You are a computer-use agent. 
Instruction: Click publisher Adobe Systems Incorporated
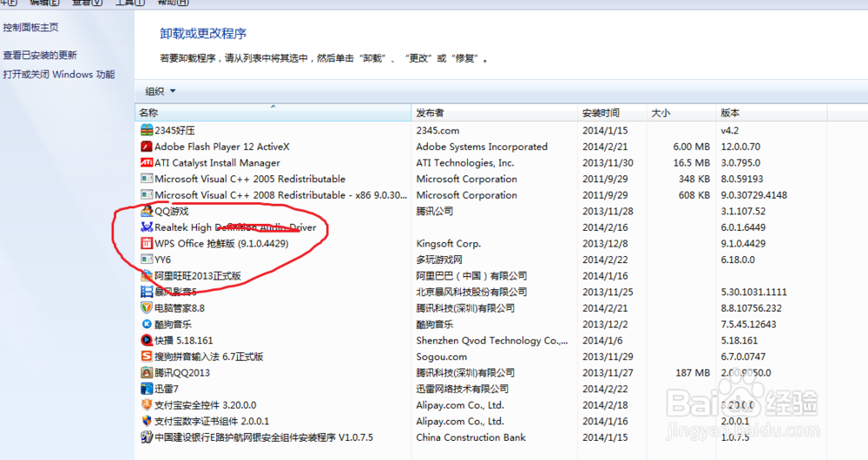click(x=482, y=146)
